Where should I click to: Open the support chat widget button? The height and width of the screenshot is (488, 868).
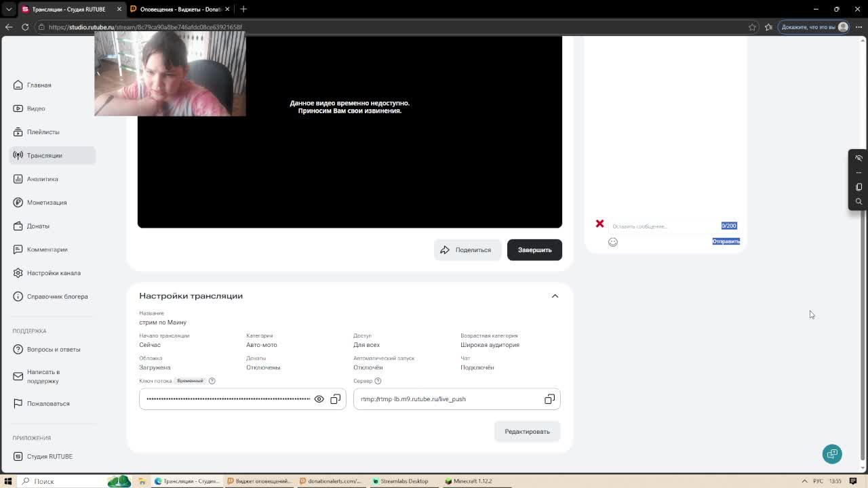832,454
